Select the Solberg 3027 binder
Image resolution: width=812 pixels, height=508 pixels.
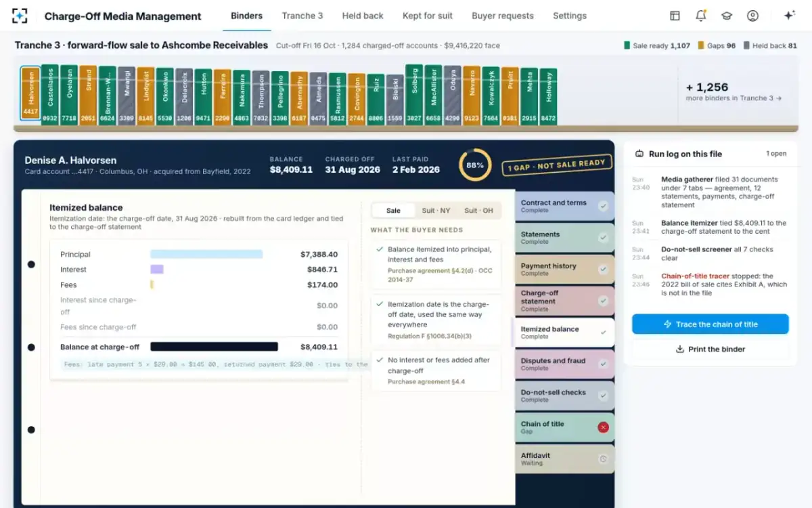click(414, 94)
